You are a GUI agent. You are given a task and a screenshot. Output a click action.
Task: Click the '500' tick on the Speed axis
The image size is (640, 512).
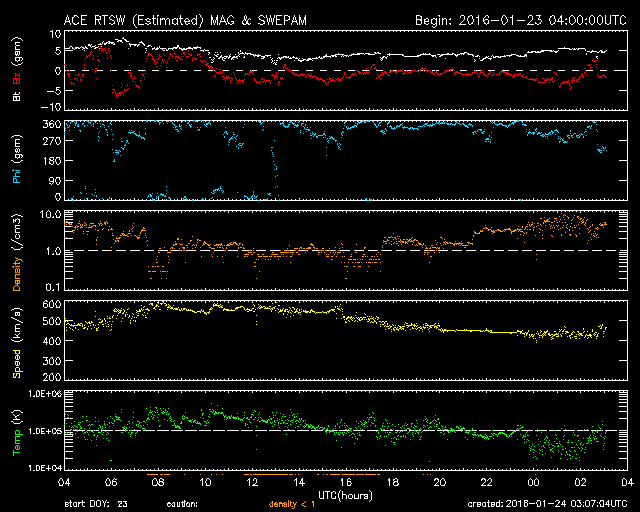pyautogui.click(x=52, y=321)
